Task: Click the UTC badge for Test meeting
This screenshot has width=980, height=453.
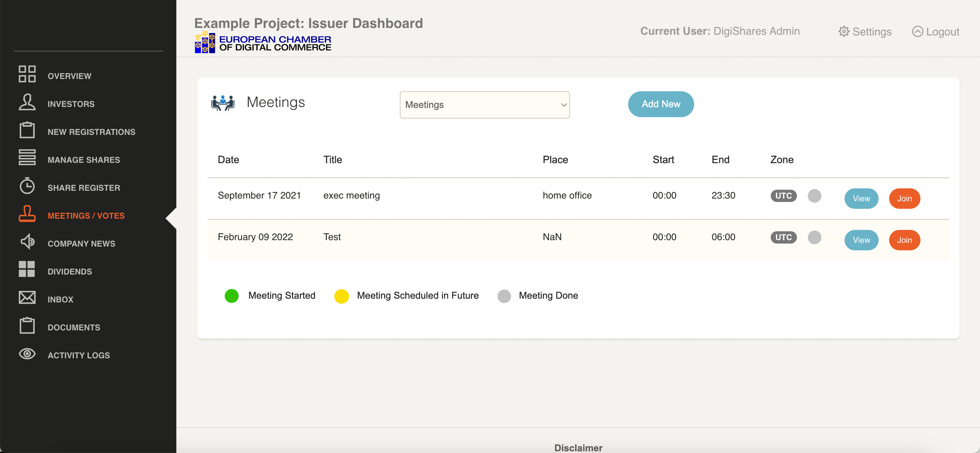Action: coord(784,237)
